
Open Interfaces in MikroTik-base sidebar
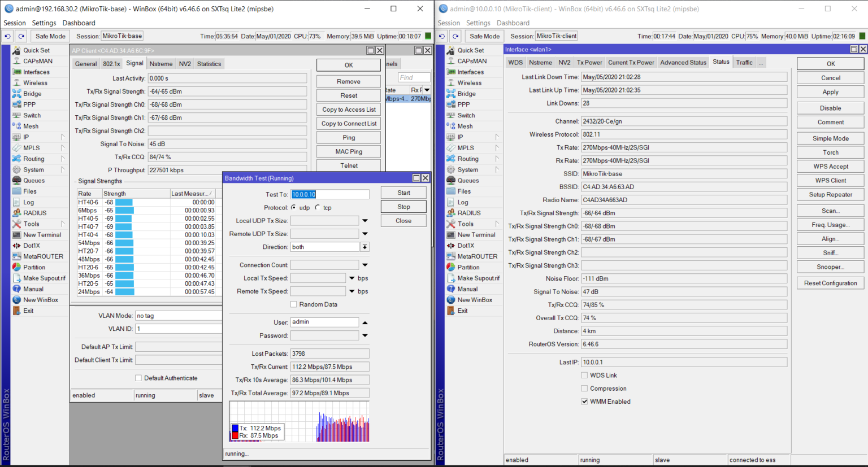pos(36,72)
